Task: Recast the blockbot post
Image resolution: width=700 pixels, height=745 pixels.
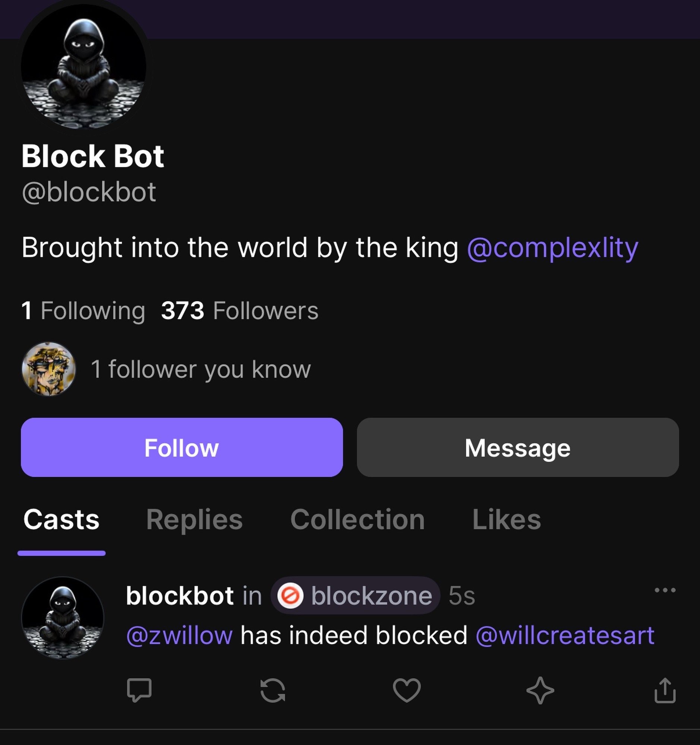Action: point(272,690)
